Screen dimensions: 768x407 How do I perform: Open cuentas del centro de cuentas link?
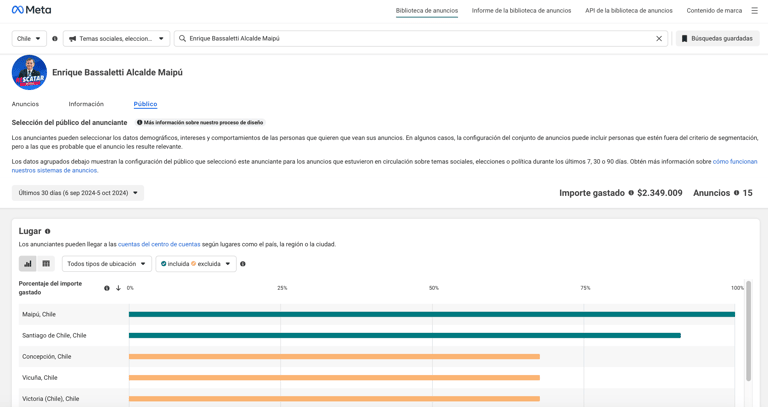pos(159,244)
